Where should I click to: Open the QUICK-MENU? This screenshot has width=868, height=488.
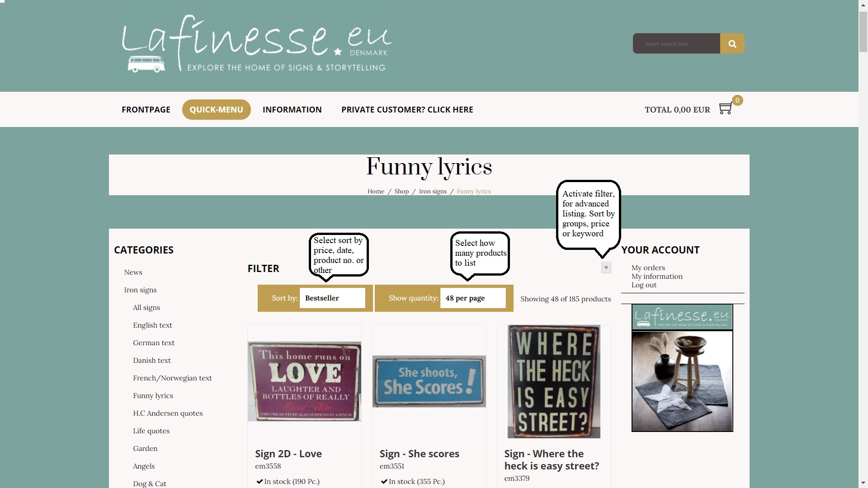[x=216, y=109]
